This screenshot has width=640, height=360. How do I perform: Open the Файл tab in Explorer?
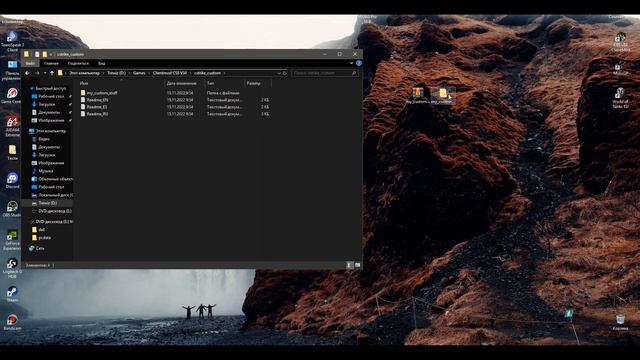coord(30,63)
